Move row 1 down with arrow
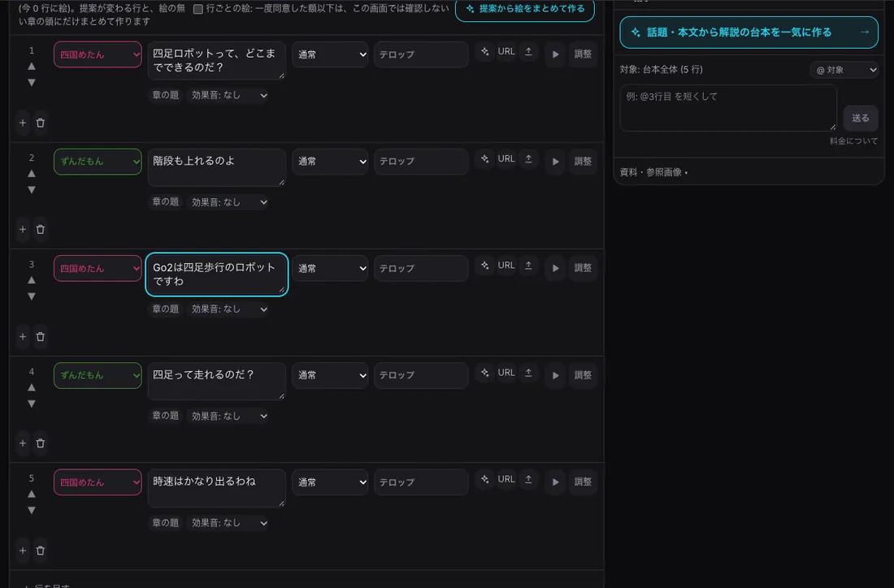Viewport: 894px width, 588px height. (x=32, y=83)
